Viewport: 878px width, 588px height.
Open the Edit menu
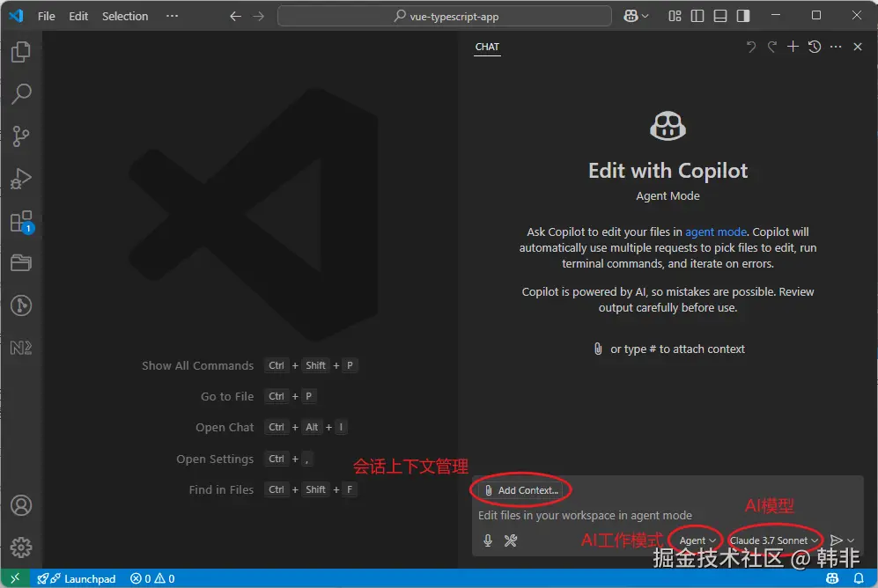tap(78, 16)
